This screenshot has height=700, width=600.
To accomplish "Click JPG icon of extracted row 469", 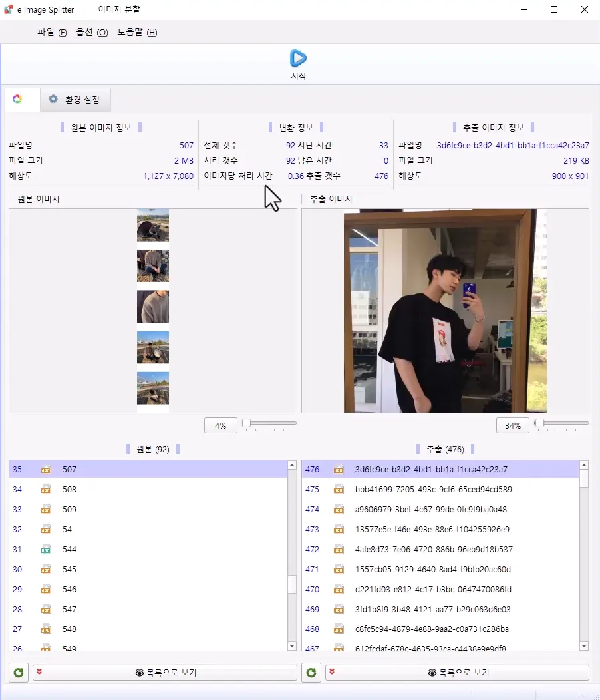I will (x=339, y=610).
